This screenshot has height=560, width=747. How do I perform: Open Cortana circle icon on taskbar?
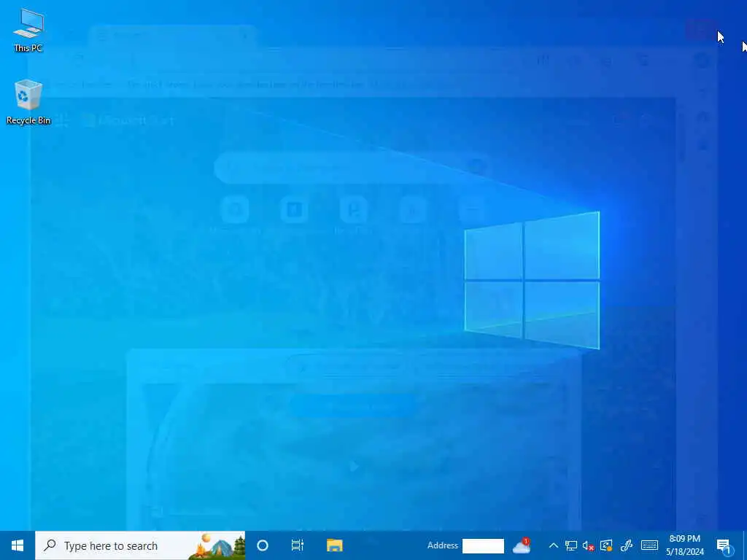click(263, 545)
